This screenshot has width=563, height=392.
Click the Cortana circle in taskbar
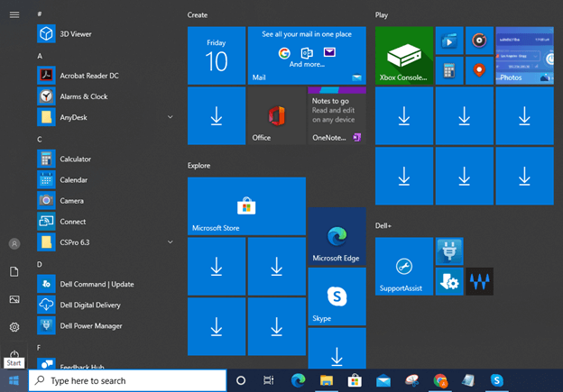pyautogui.click(x=241, y=380)
